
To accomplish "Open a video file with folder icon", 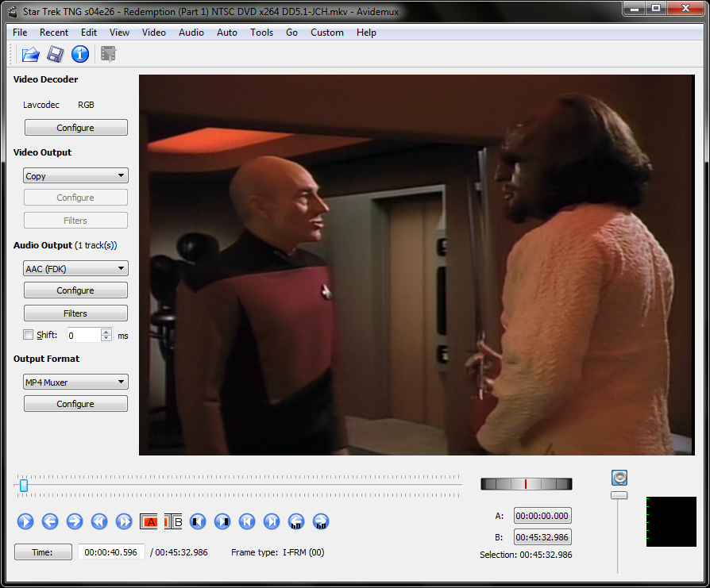I will [31, 54].
